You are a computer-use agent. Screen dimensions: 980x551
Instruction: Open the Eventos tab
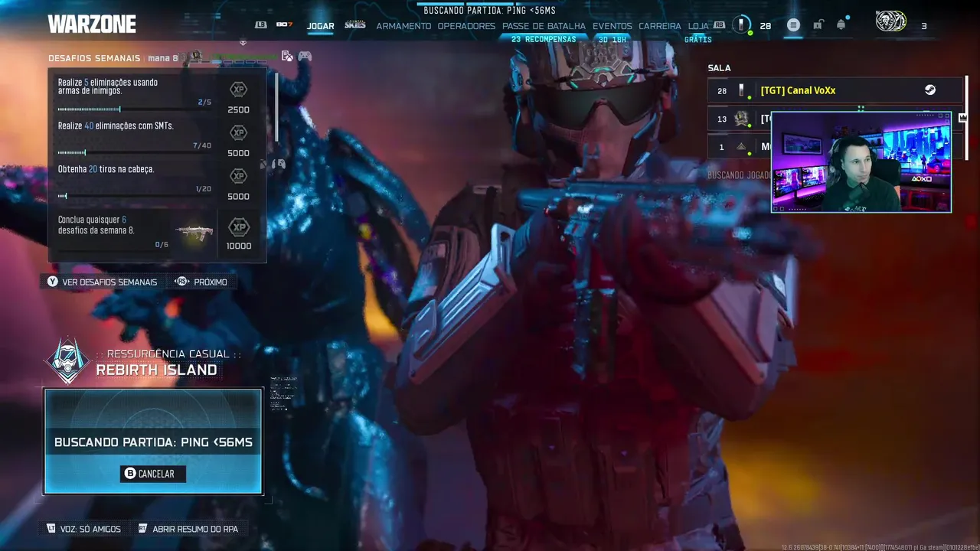point(612,26)
